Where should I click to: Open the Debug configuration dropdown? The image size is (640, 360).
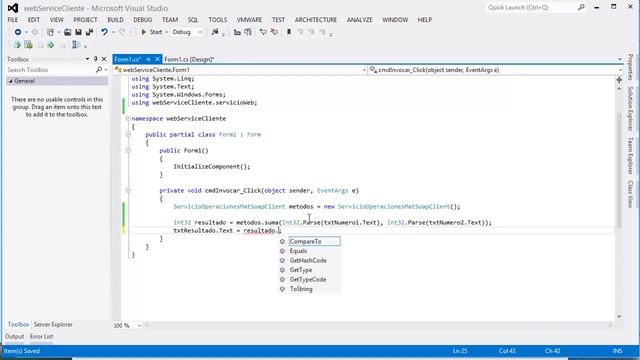coord(187,32)
